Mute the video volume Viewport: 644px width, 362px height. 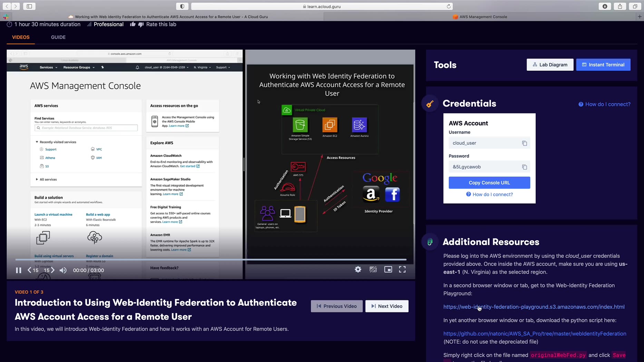[63, 270]
